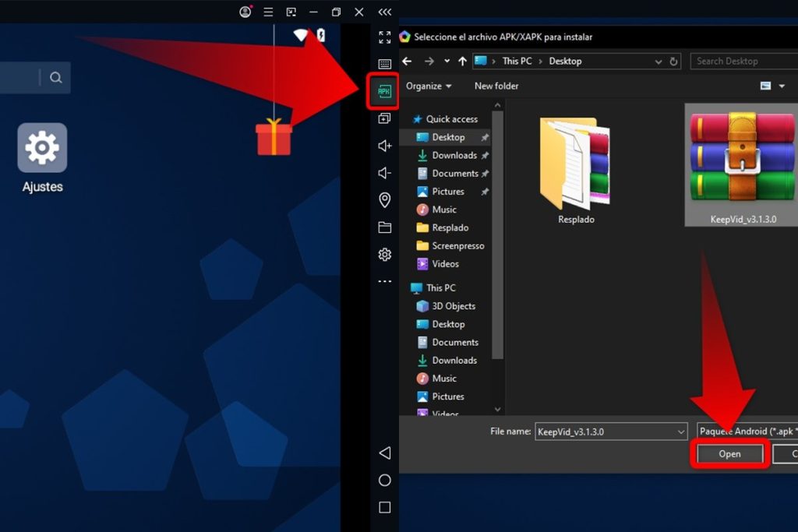Toggle fullscreen icon in emulator sidebar
The width and height of the screenshot is (798, 532).
[x=384, y=37]
